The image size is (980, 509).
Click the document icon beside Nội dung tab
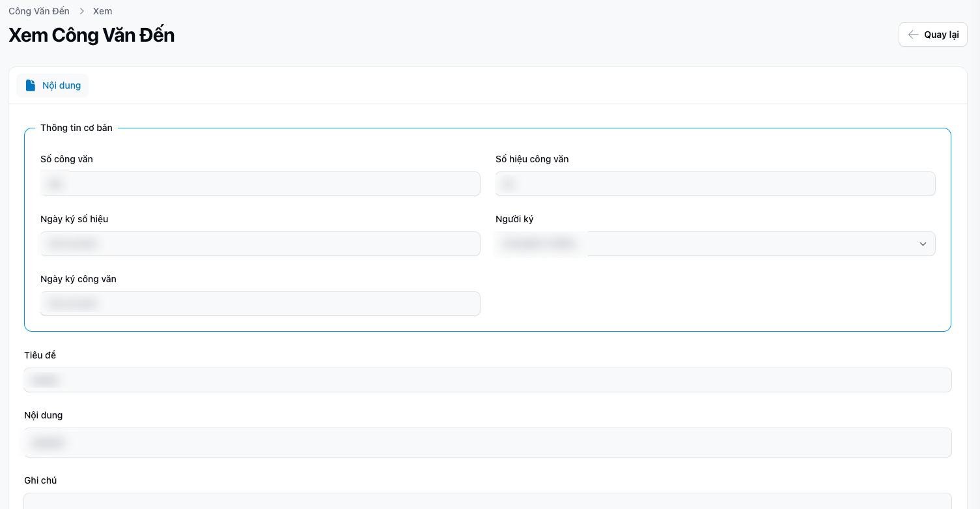tap(31, 85)
